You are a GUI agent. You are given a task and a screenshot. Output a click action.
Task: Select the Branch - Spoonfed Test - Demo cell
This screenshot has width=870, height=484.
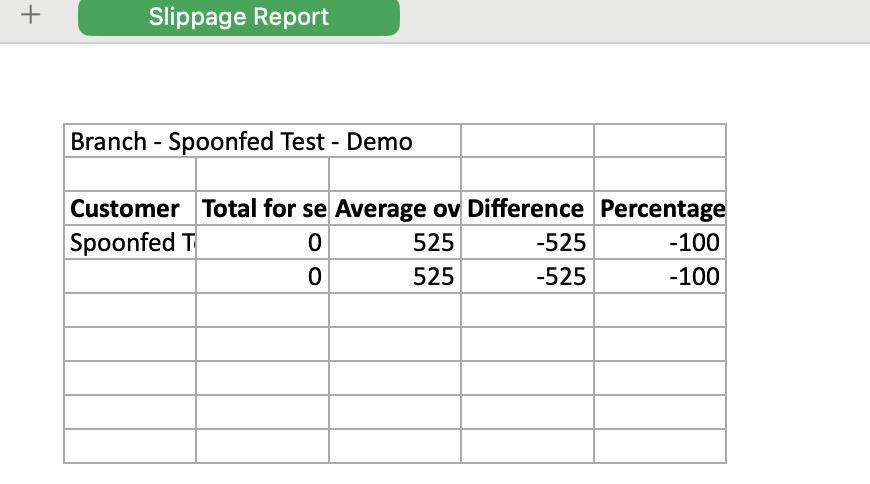click(x=262, y=141)
